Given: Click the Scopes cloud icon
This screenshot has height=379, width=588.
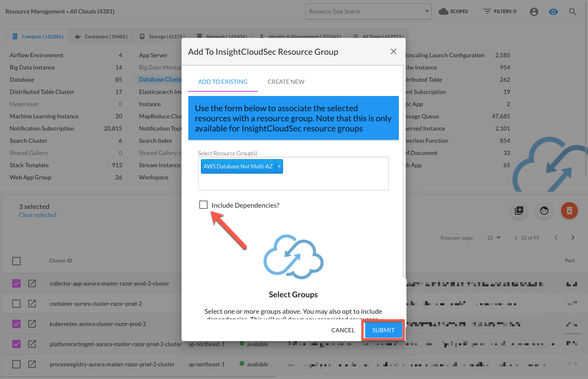Looking at the screenshot, I should (x=443, y=11).
